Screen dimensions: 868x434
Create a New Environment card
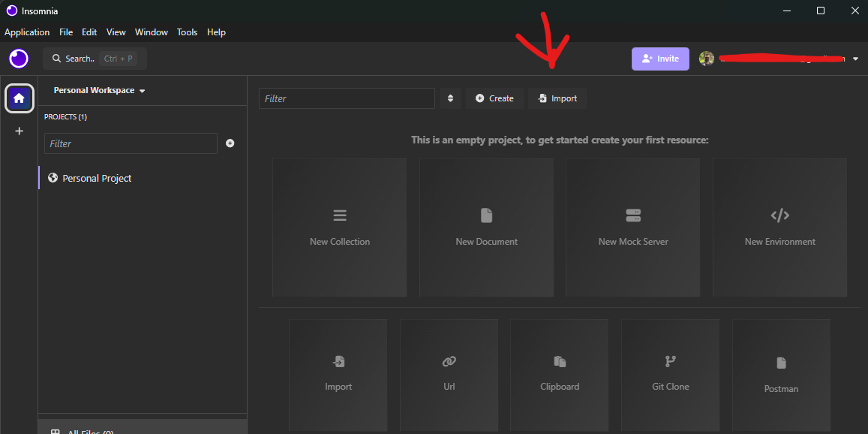779,228
